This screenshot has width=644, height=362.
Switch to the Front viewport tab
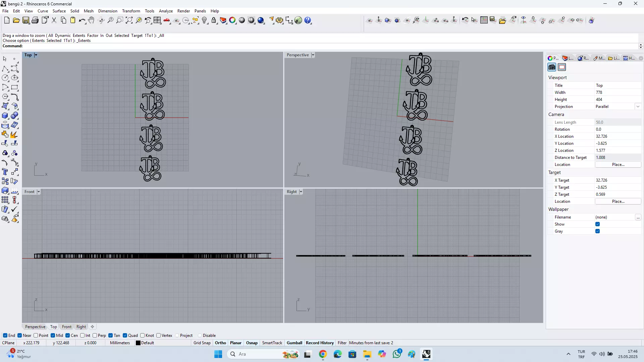[x=66, y=327]
